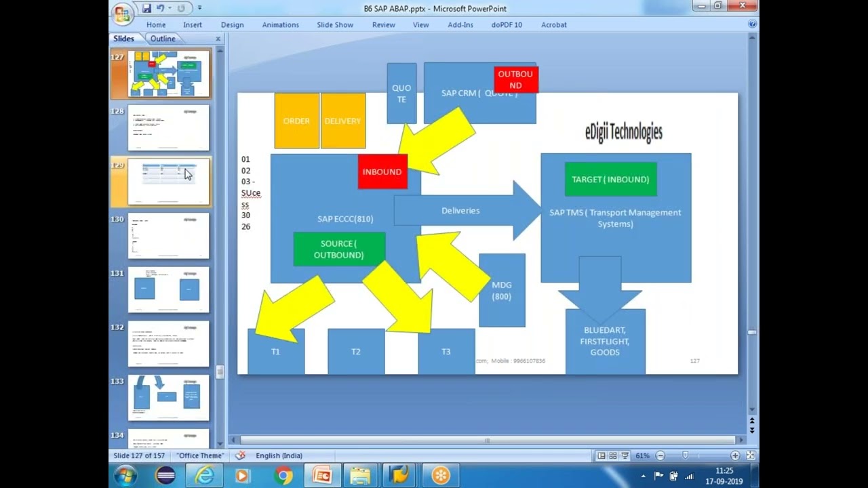Click the zoom slider handle
868x488 pixels.
click(685, 456)
